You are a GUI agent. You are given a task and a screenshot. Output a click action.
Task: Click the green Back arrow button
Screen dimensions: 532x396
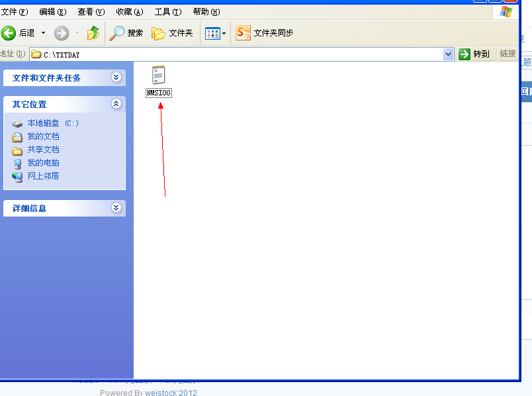(9, 33)
